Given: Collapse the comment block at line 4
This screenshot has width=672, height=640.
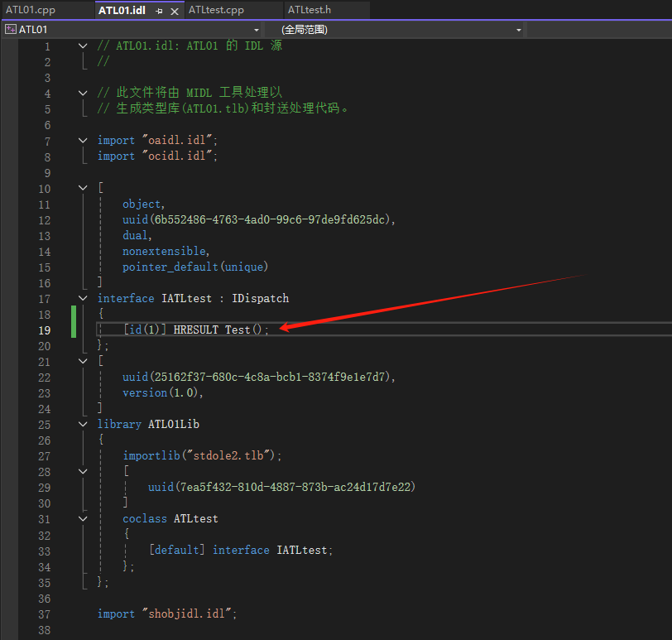Looking at the screenshot, I should pos(83,93).
